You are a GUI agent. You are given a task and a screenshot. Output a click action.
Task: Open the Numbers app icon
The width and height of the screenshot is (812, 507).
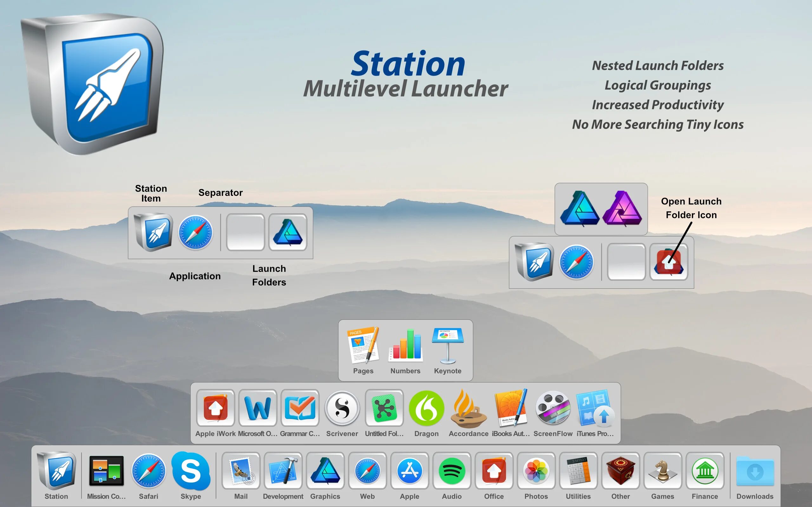click(x=405, y=346)
